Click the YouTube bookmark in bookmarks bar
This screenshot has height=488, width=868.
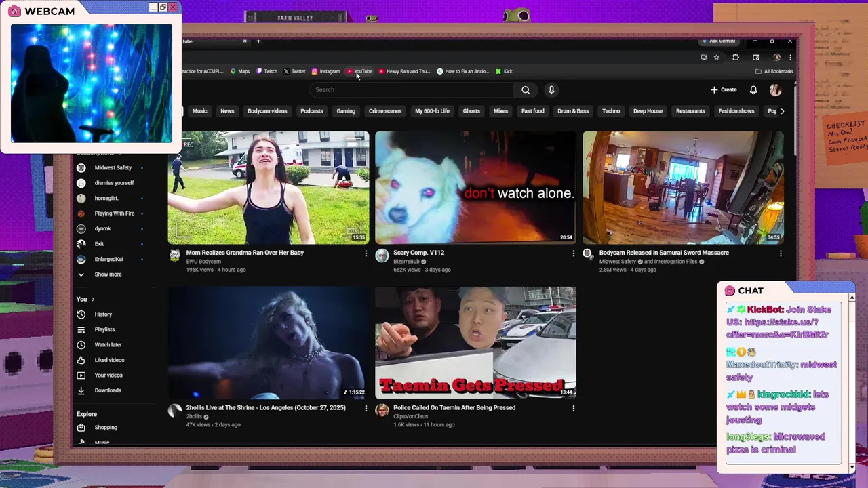pyautogui.click(x=359, y=71)
